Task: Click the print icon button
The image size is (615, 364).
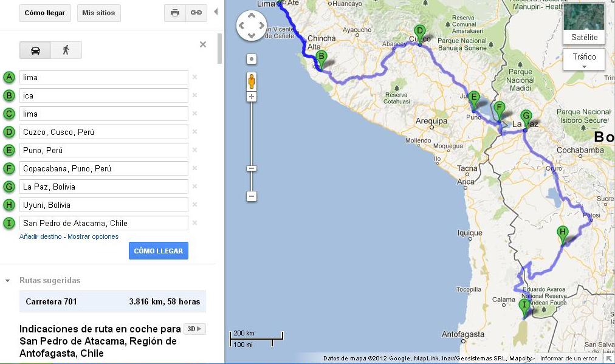Action: (x=175, y=13)
